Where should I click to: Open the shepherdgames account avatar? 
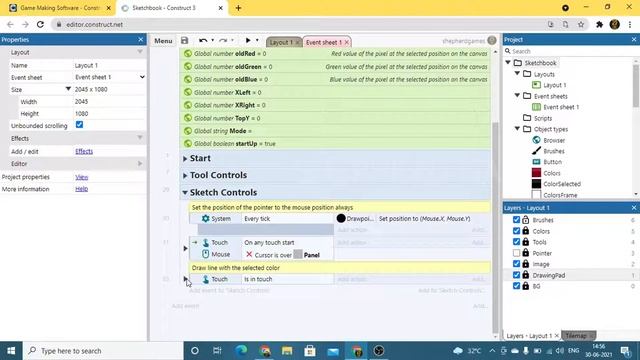click(x=492, y=40)
